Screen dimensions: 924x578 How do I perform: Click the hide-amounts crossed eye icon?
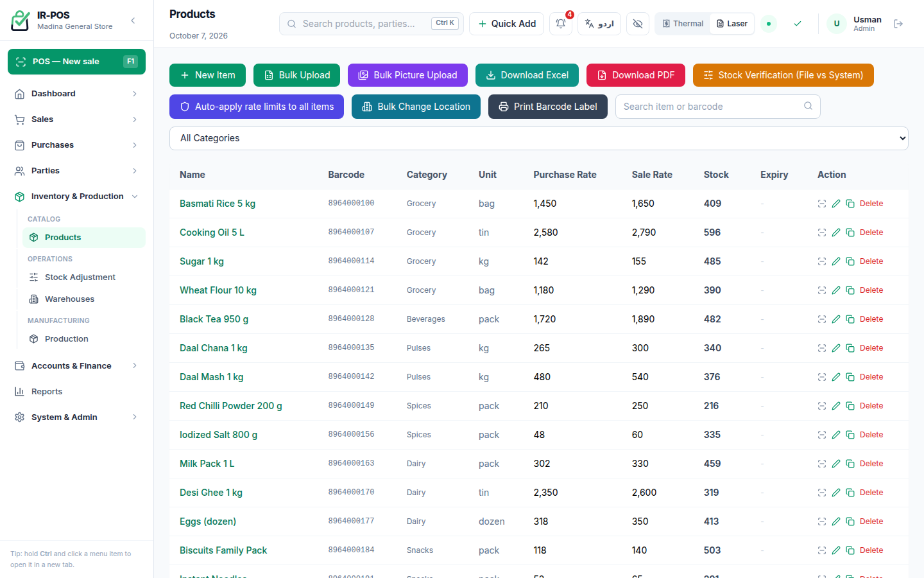[x=638, y=24]
